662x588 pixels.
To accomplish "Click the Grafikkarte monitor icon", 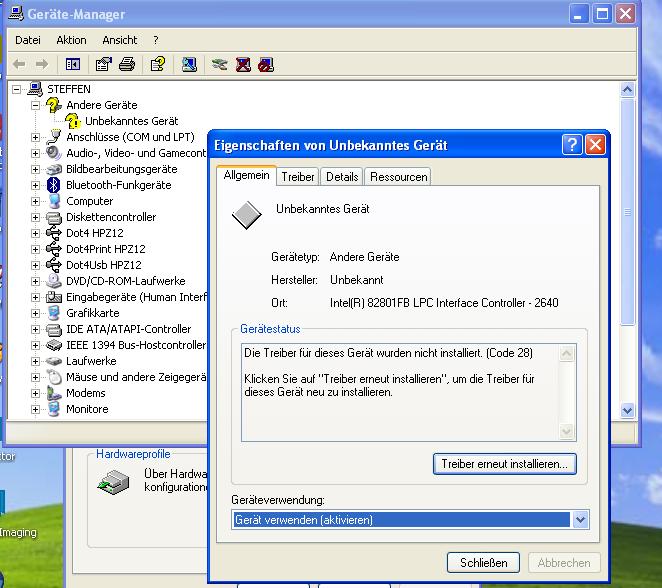I will (x=54, y=313).
